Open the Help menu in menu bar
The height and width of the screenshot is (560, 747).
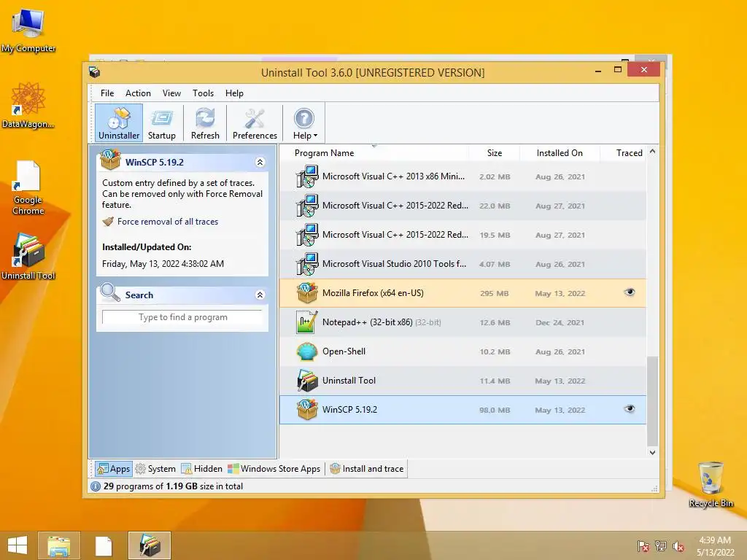pos(234,93)
